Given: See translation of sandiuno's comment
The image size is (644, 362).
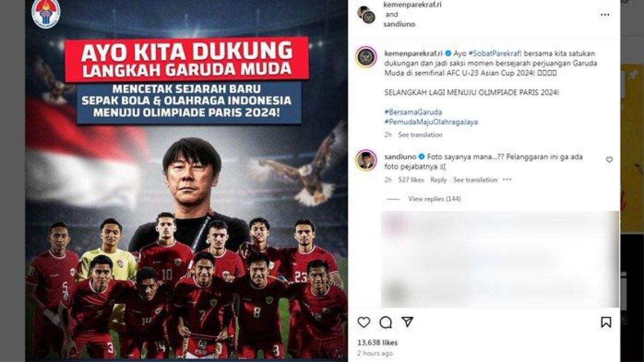Looking at the screenshot, I should (475, 180).
